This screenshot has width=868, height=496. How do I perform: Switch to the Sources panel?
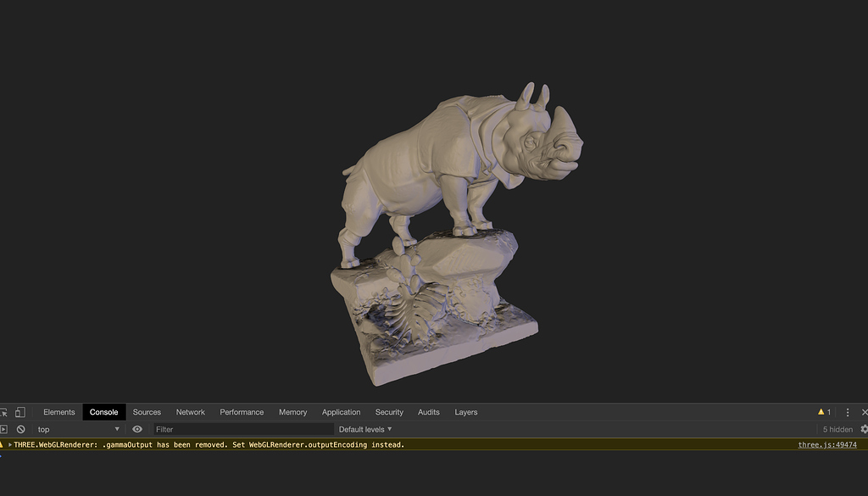pyautogui.click(x=147, y=411)
